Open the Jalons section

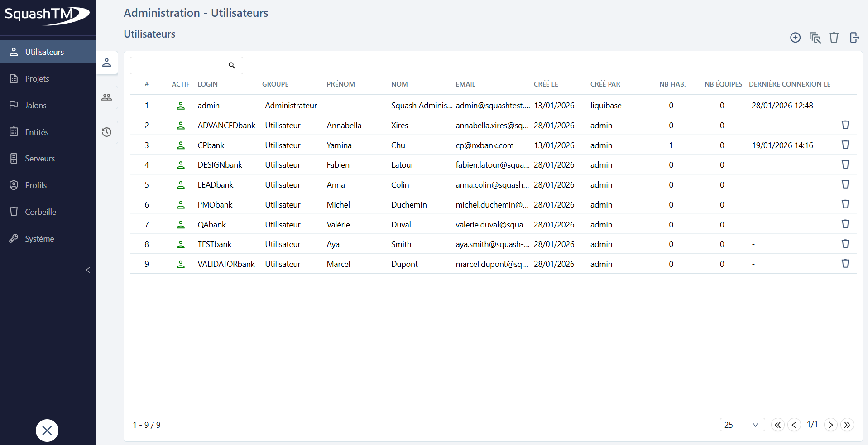click(x=35, y=105)
